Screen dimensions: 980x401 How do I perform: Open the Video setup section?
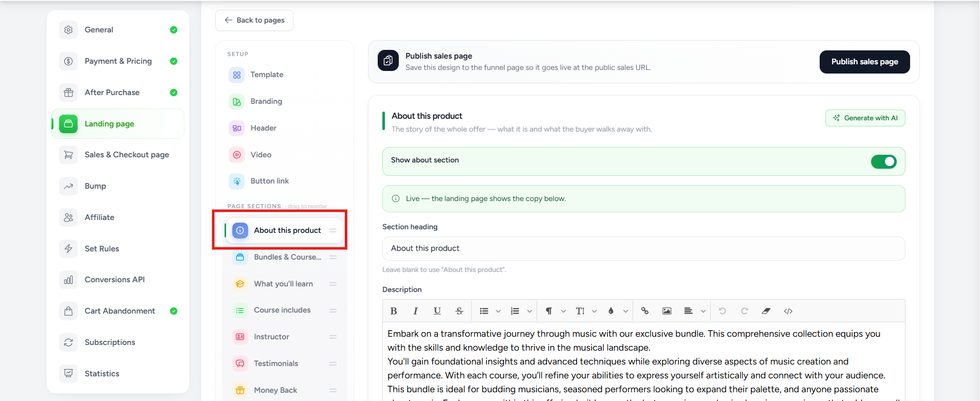pyautogui.click(x=285, y=155)
